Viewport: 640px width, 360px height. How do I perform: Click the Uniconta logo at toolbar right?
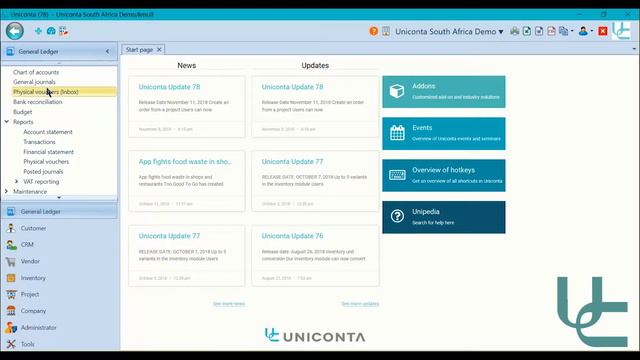point(621,31)
